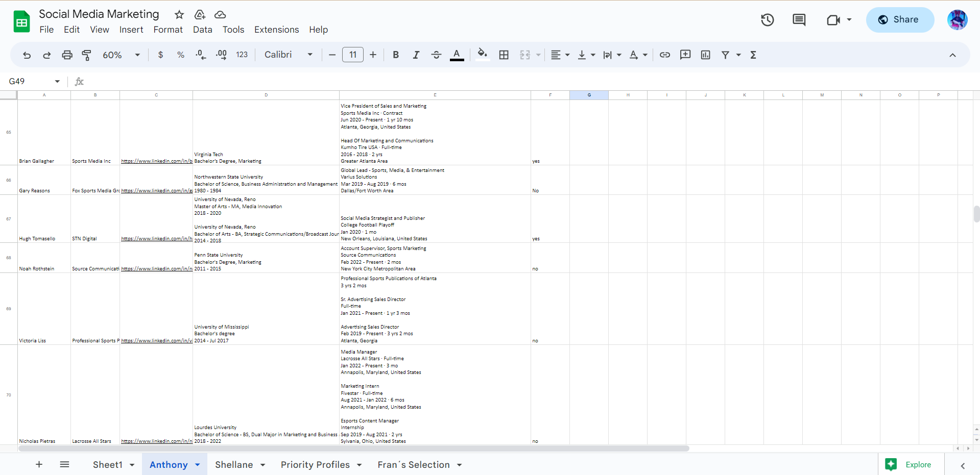Insert a chart
980x475 pixels.
[x=706, y=55]
